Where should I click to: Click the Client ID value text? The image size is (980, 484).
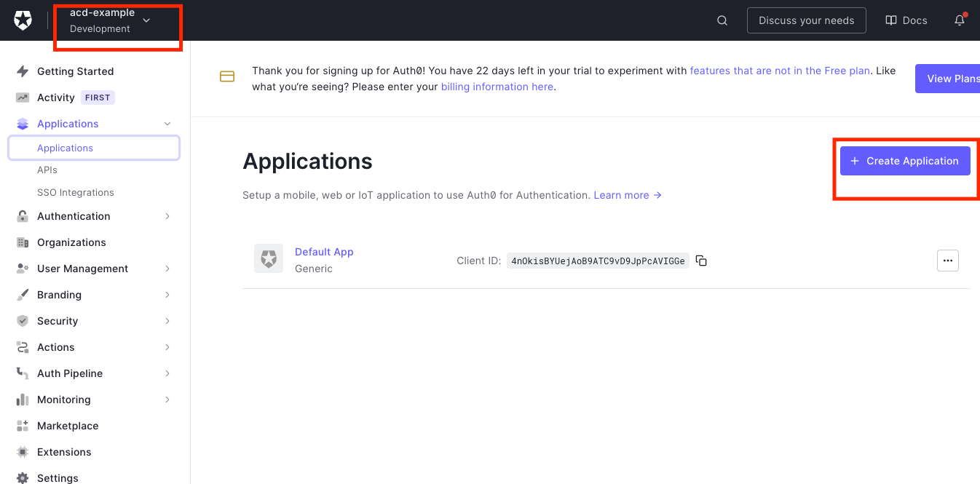click(598, 261)
